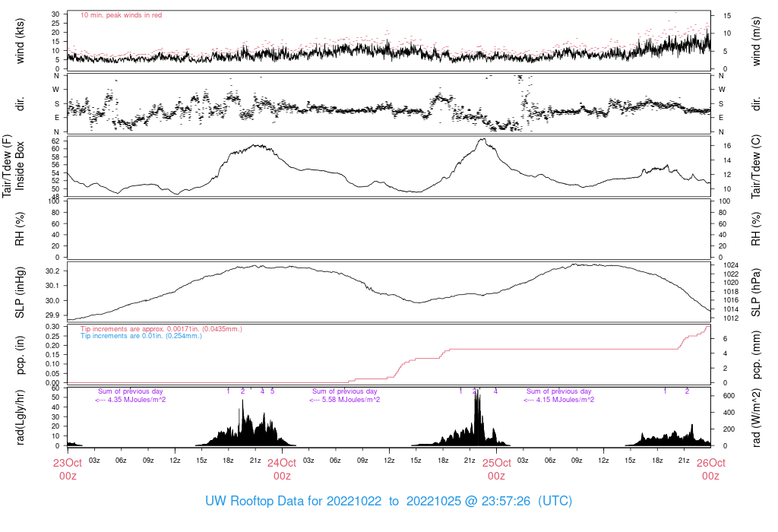Select the '<--- 4.15 MJoules/m^2' annotation
Screen dimensions: 778x532
tap(558, 400)
